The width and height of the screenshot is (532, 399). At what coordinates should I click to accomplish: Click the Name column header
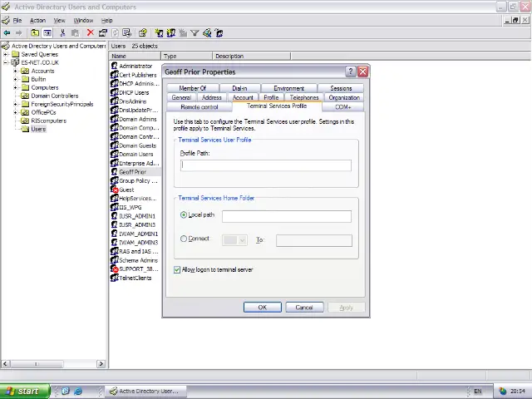click(x=135, y=56)
